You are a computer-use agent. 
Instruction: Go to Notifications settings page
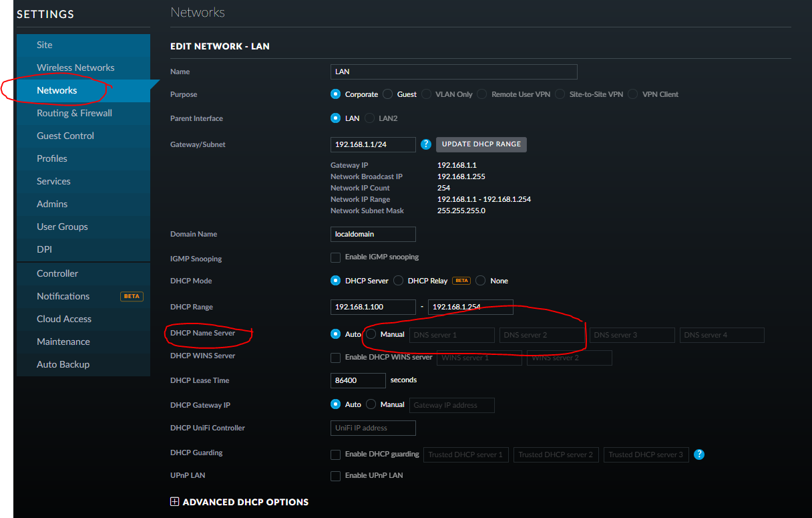pyautogui.click(x=63, y=296)
